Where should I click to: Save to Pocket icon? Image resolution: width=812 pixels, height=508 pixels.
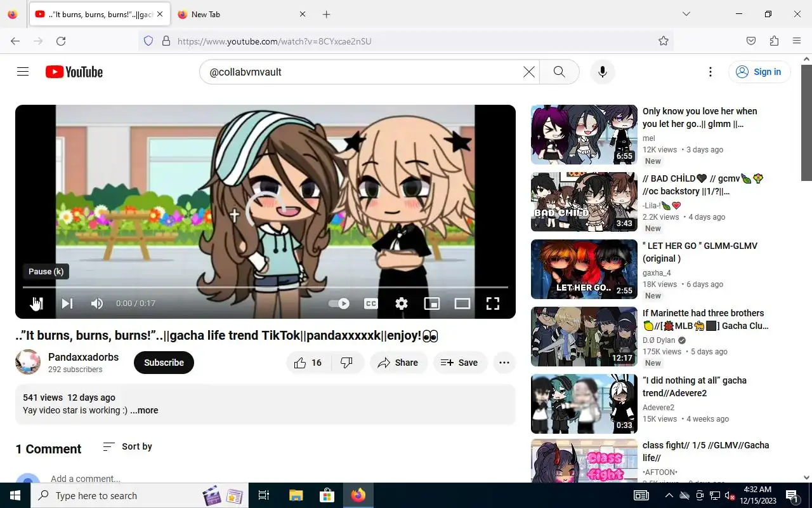751,41
